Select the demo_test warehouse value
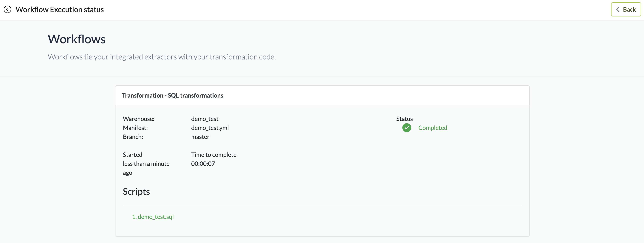 pos(205,119)
